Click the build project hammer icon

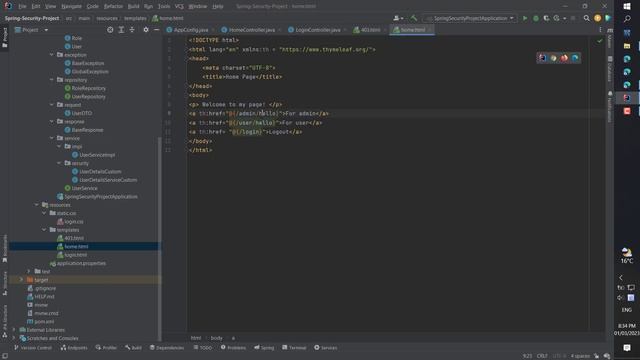click(x=413, y=18)
